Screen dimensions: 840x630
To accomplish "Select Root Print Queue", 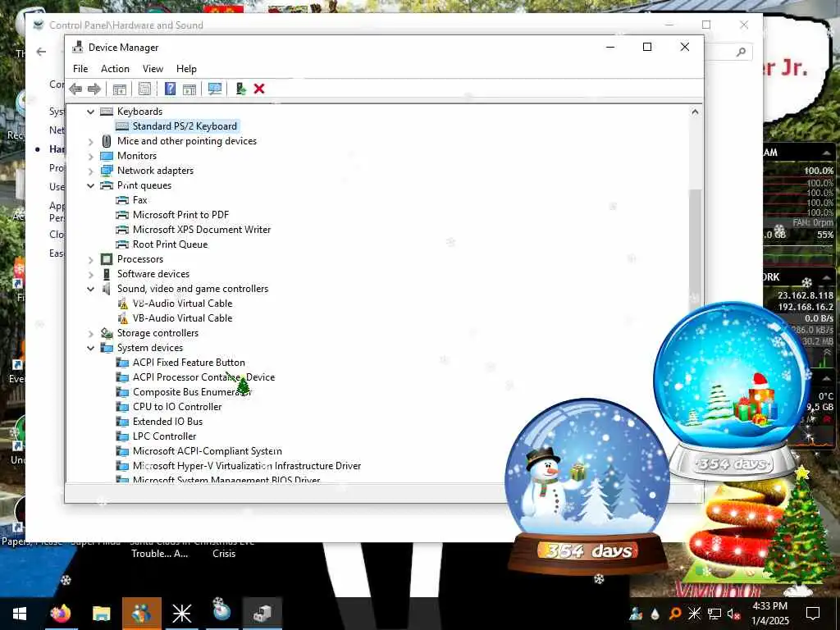I will pyautogui.click(x=170, y=244).
